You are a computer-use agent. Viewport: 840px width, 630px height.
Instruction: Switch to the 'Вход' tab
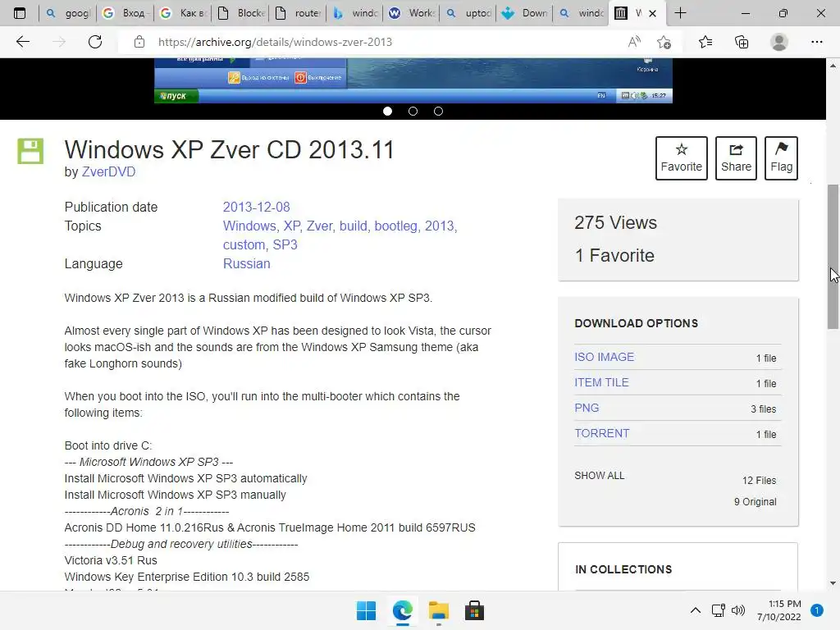tap(126, 13)
